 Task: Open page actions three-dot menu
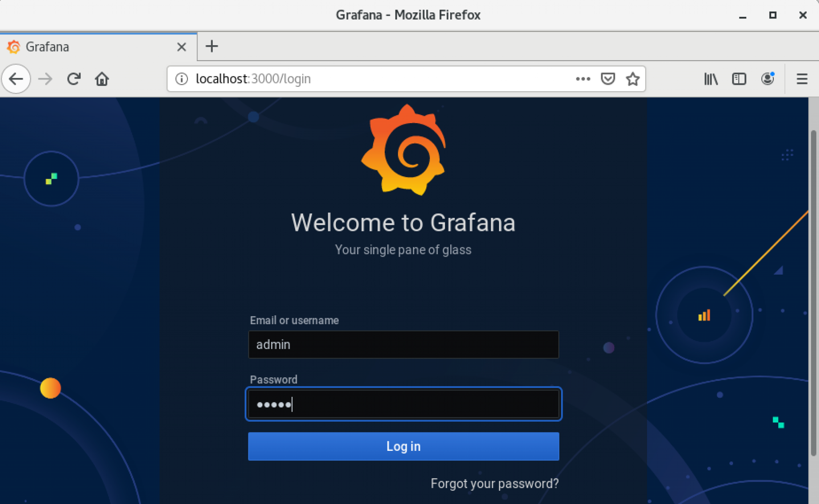583,79
